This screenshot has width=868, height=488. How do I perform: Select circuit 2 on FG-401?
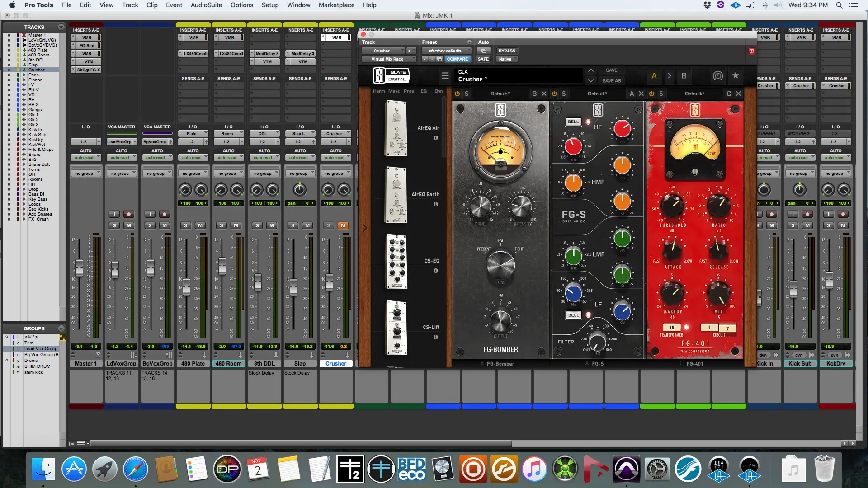pos(727,328)
